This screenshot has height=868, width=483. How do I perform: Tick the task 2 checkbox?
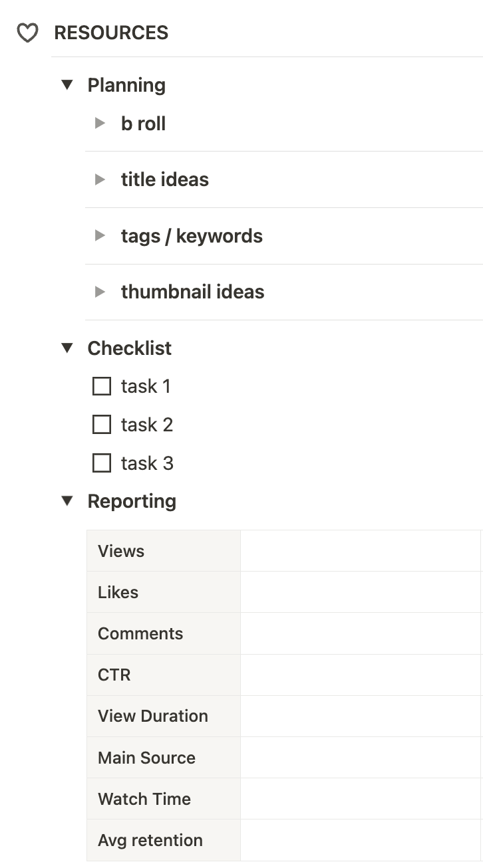tap(101, 425)
